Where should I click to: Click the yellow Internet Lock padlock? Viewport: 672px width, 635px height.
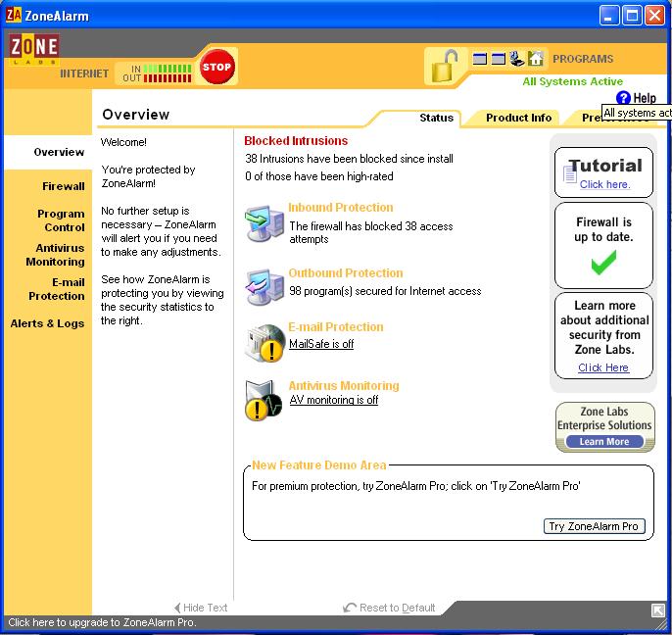point(443,66)
